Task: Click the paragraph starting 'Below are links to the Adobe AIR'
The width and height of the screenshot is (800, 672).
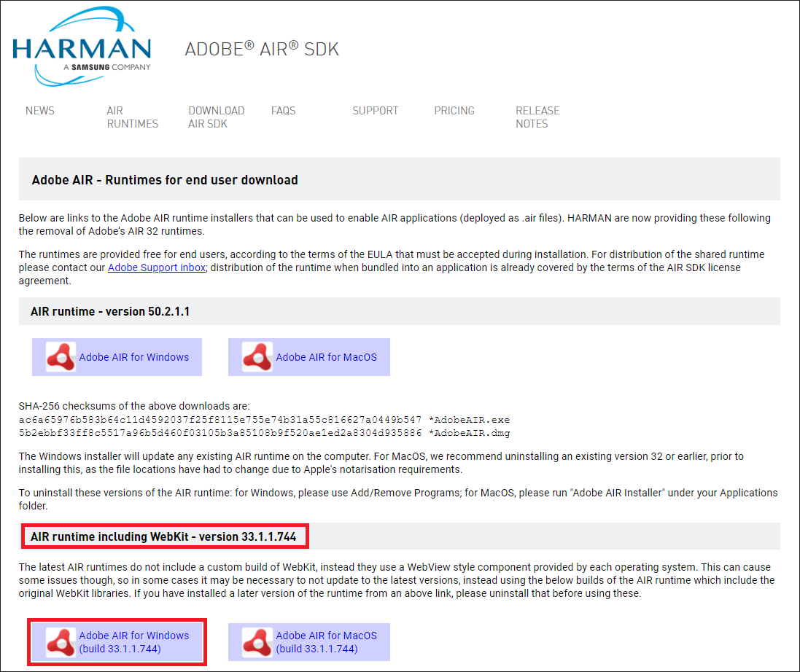Action: 395,224
